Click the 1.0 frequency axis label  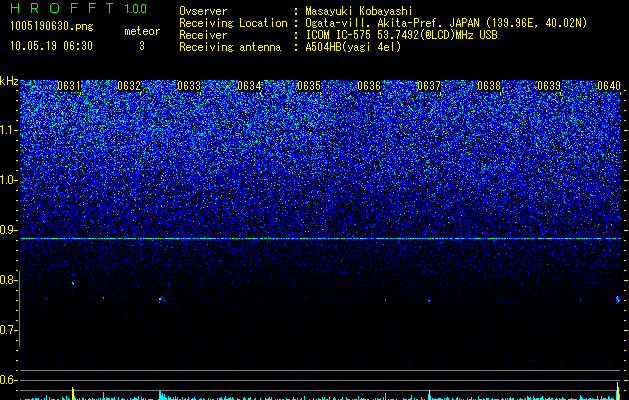9,180
